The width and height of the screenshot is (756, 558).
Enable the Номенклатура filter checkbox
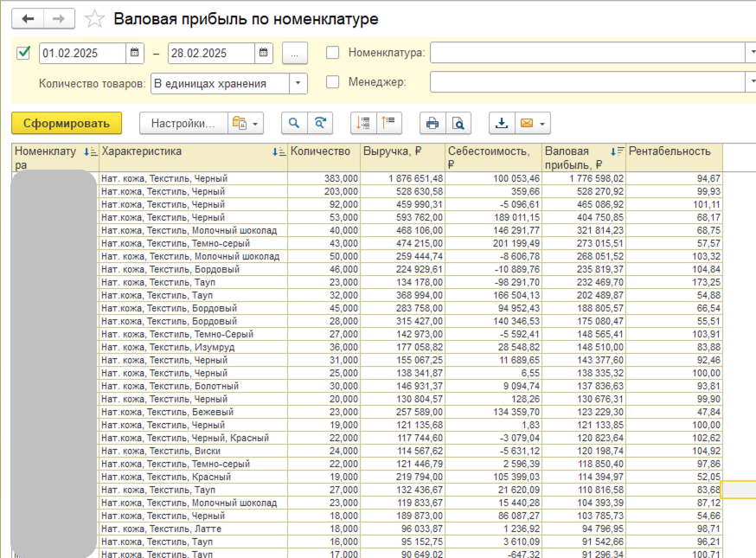(333, 53)
